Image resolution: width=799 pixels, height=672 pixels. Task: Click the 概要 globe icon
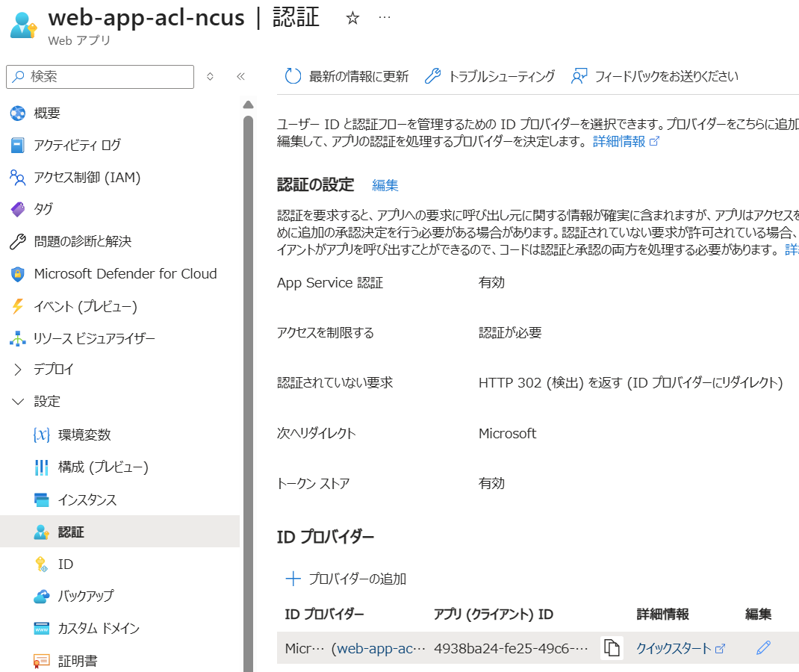[x=18, y=113]
